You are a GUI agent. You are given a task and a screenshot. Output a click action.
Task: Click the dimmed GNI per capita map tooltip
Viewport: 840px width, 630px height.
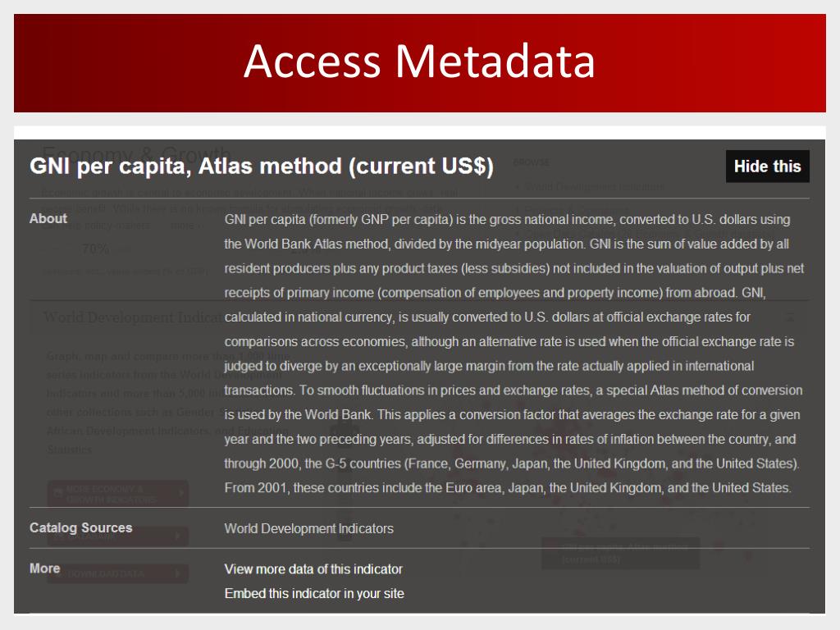[x=621, y=554]
